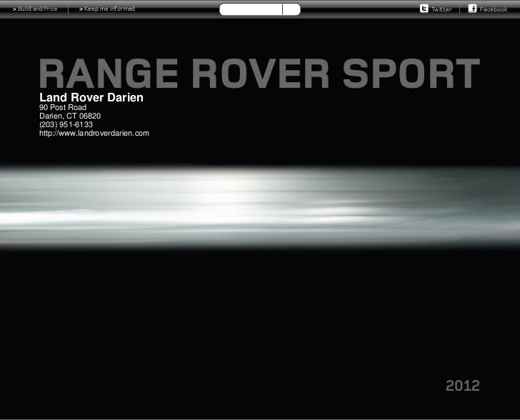Click the 2012 year label

click(x=463, y=386)
